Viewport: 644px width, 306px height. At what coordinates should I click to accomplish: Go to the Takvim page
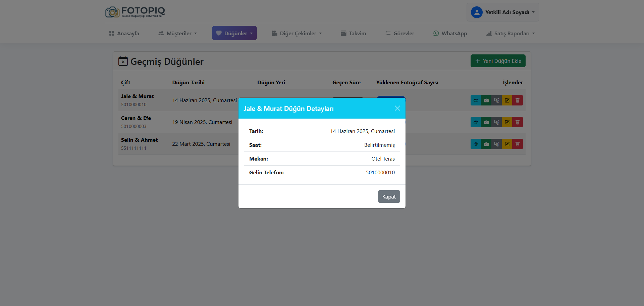point(353,33)
